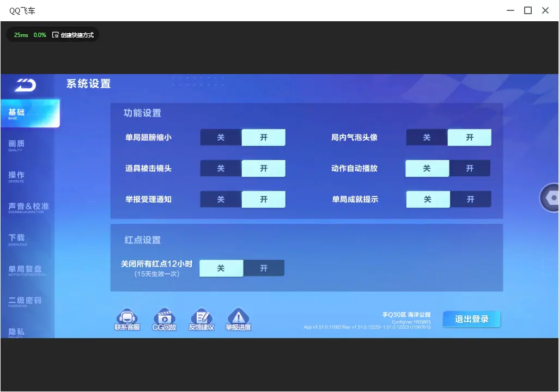Screen dimensions: 559x392
Task: Open the floating hexagon side button
Action: (x=550, y=198)
